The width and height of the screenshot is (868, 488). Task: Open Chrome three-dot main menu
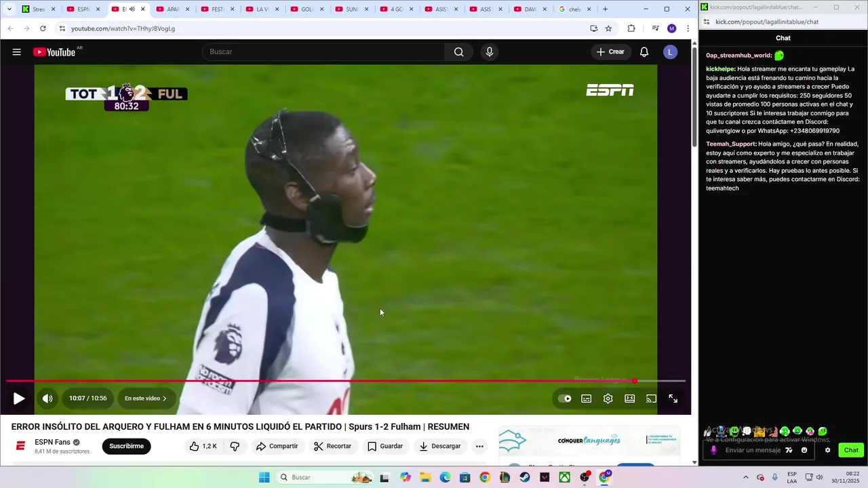(x=688, y=28)
